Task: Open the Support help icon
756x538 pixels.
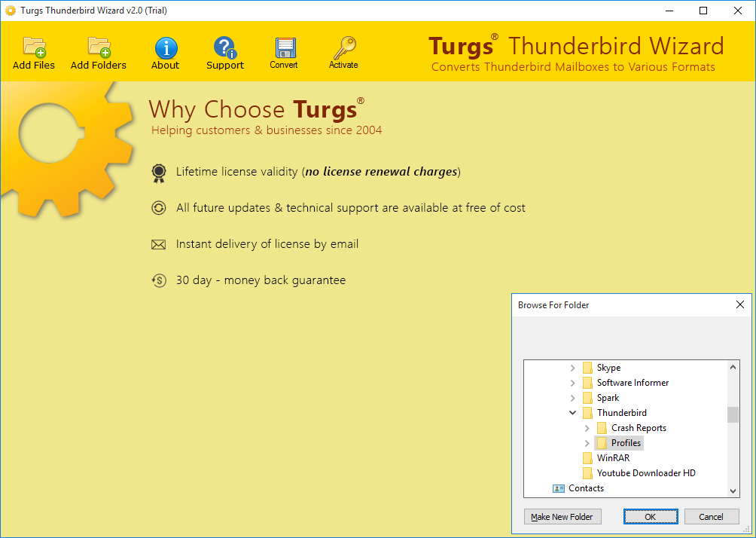Action: coord(224,47)
